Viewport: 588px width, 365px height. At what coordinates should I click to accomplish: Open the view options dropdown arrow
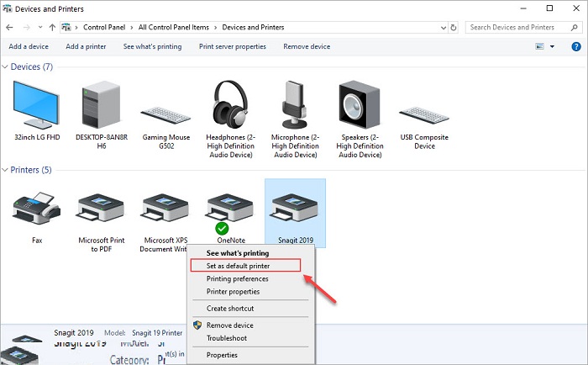(552, 46)
